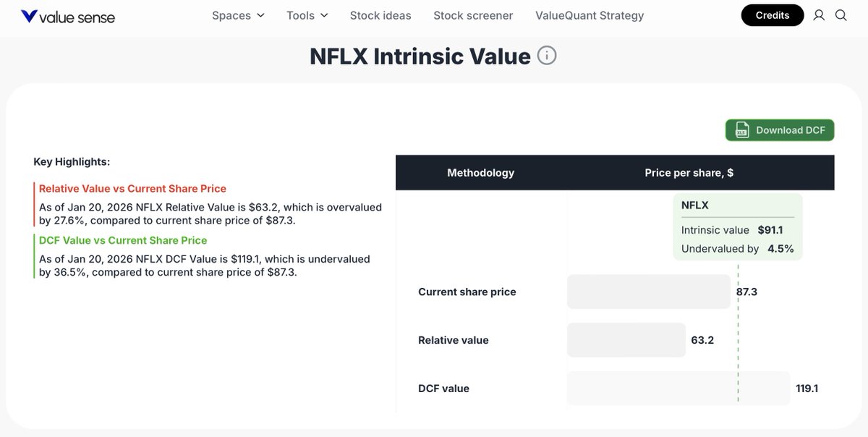The height and width of the screenshot is (437, 868).
Task: Click the Value Sense logo icon
Action: [29, 16]
